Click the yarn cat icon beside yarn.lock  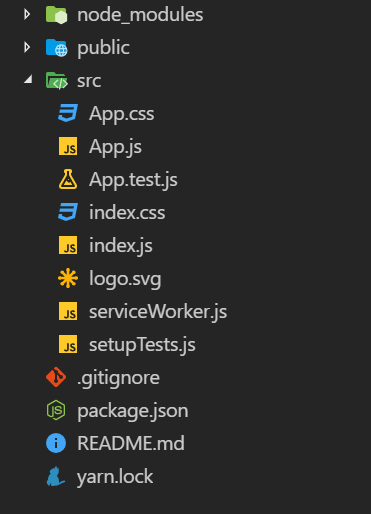click(x=55, y=476)
